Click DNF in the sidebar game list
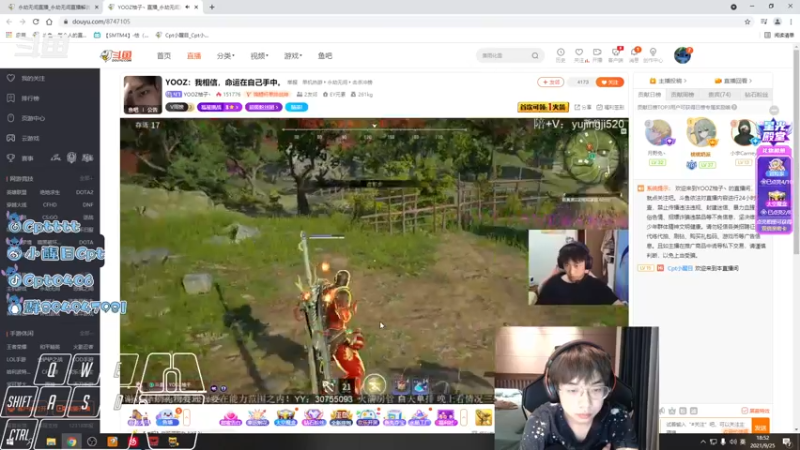 click(x=88, y=205)
